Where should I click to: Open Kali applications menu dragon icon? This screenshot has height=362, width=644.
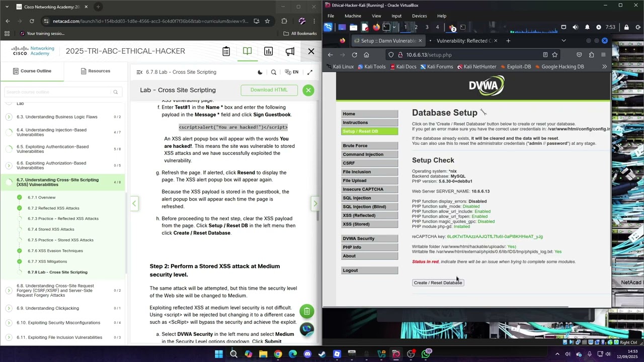[x=328, y=27]
